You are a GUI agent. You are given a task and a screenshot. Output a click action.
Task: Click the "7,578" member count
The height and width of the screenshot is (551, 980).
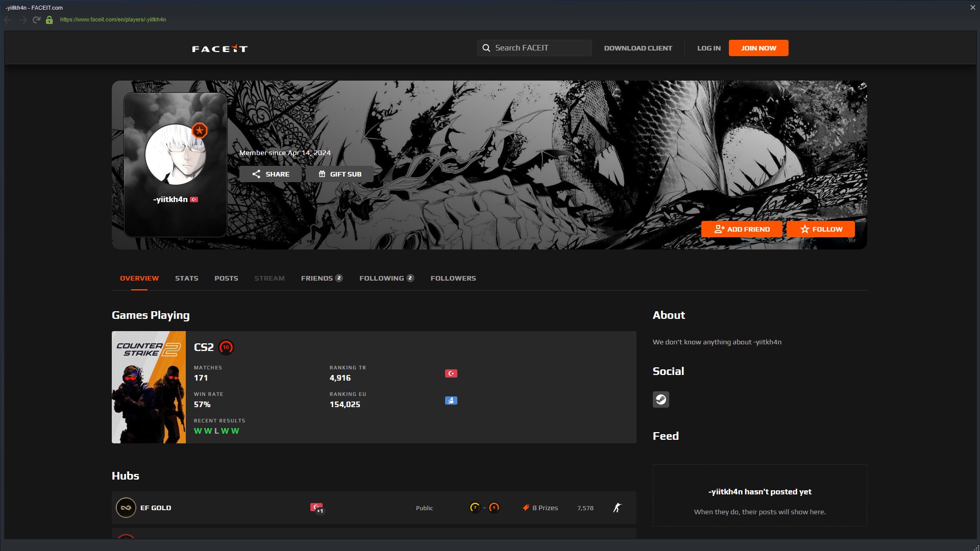(x=585, y=508)
